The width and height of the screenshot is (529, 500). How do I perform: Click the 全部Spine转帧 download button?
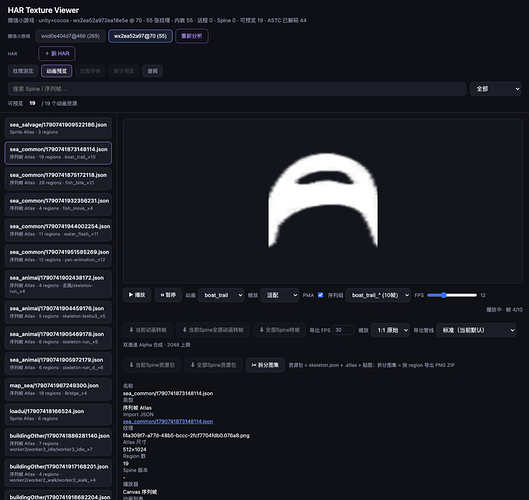coord(280,330)
